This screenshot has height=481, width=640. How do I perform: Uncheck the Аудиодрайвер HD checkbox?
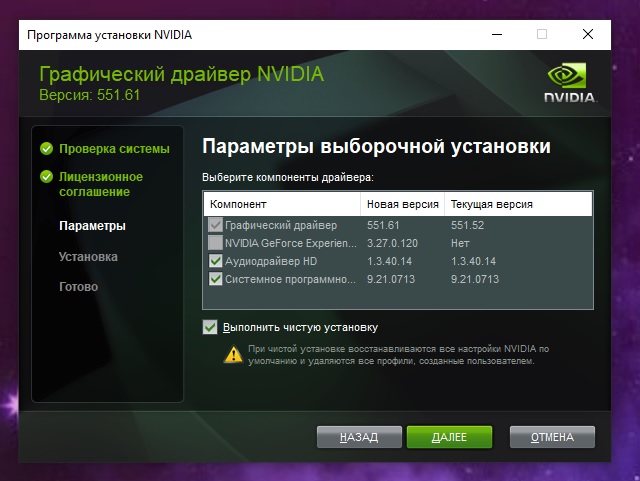pos(215,261)
